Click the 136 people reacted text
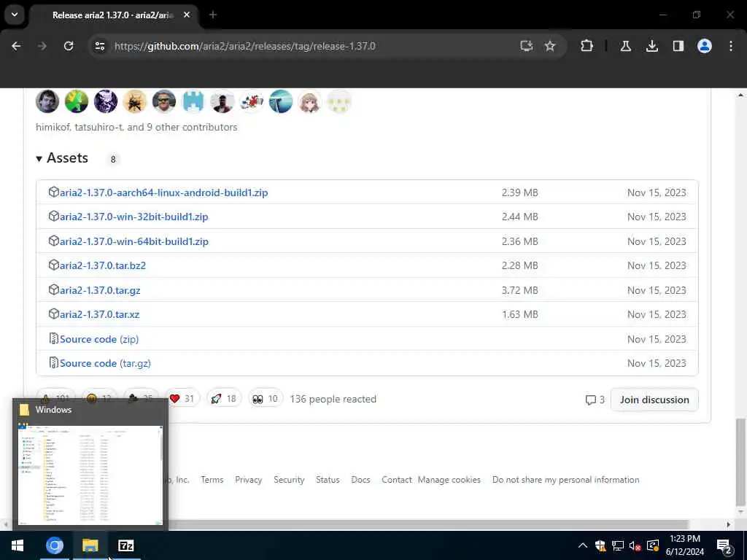This screenshot has height=560, width=747. (333, 399)
